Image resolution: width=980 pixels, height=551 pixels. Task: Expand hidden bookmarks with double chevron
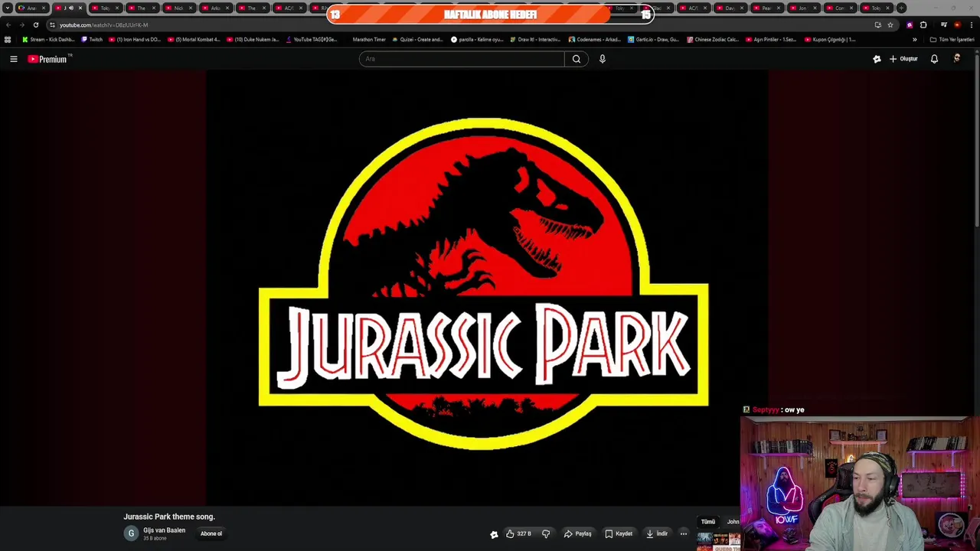914,39
